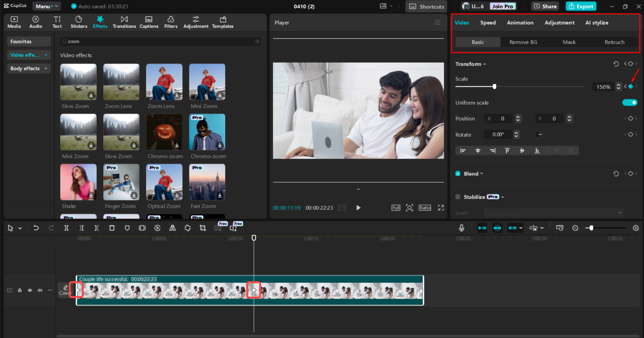Click the Export button
644x338 pixels.
click(x=581, y=6)
